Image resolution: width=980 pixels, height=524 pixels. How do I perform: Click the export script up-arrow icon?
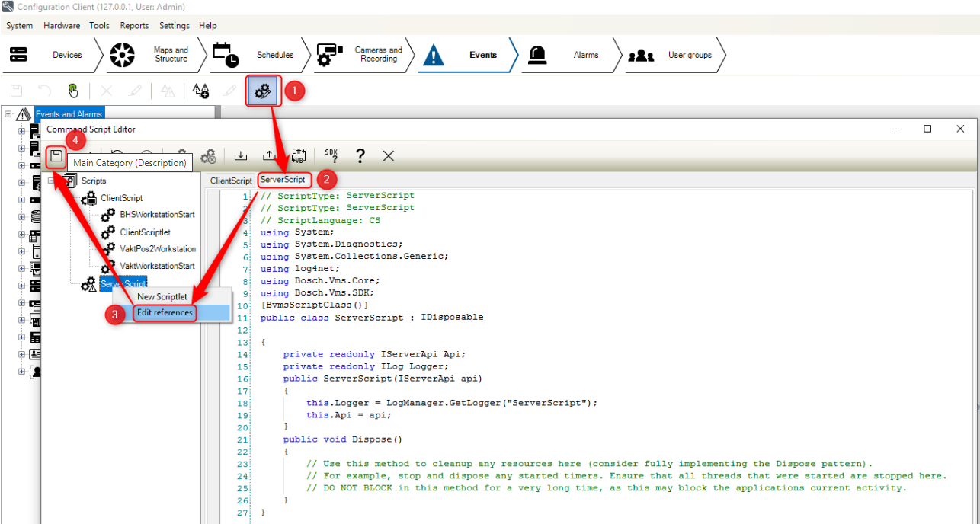(x=269, y=156)
